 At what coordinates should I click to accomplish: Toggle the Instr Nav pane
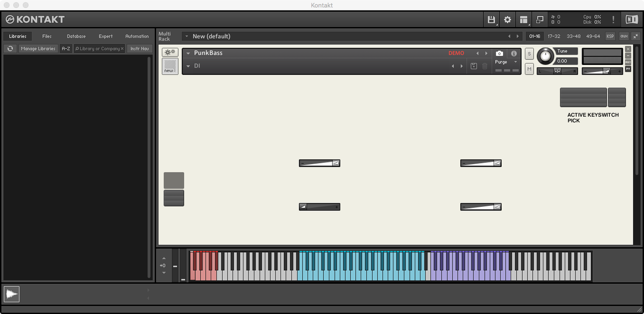(139, 49)
